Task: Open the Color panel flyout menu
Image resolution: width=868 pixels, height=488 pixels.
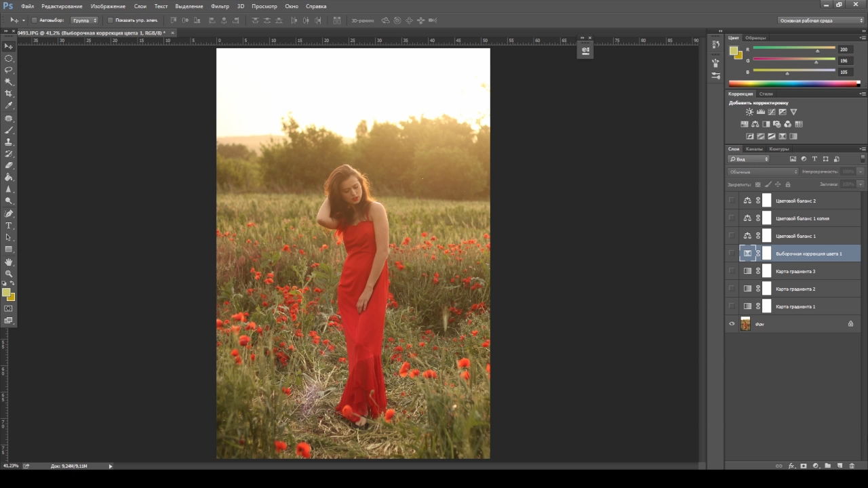Action: pos(863,38)
